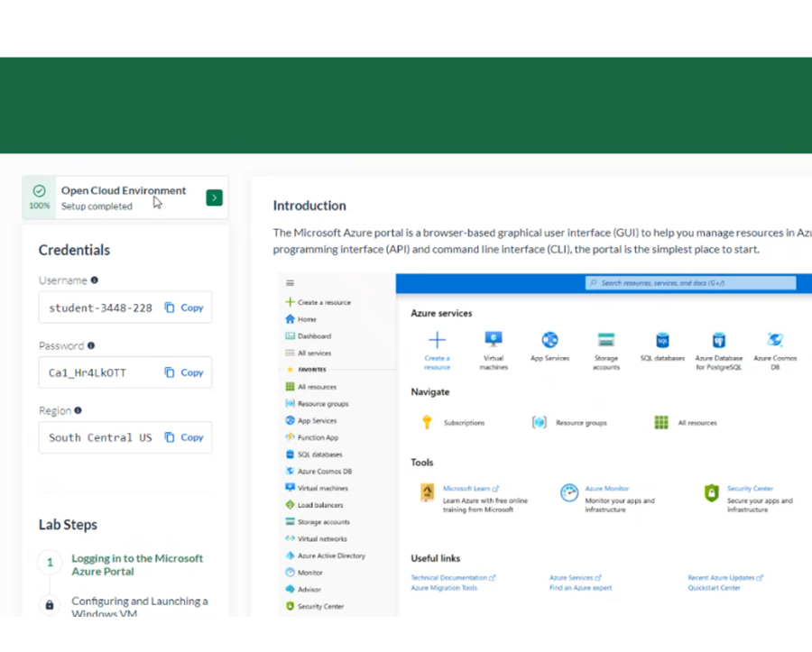The image size is (812, 652).
Task: Click the step 1 number circle
Action: tap(50, 563)
